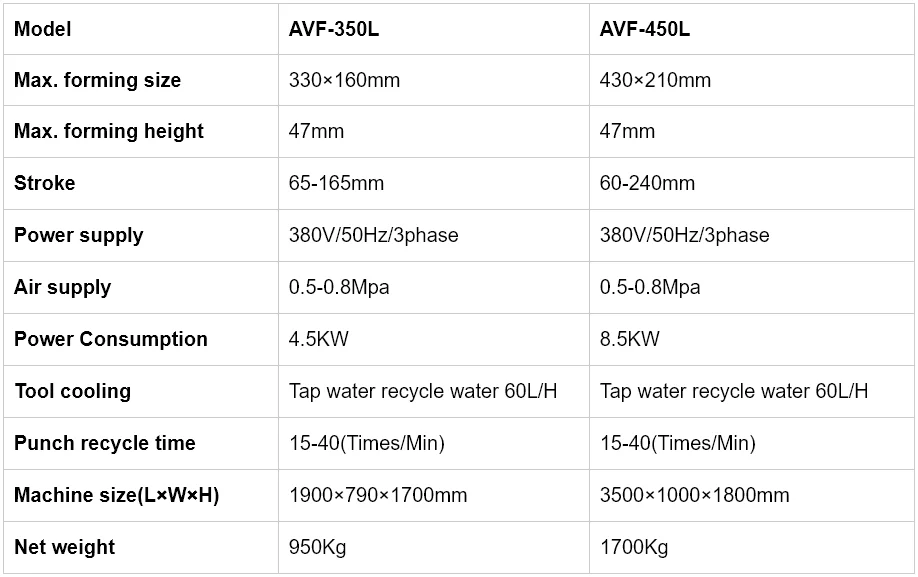Click the Air supply row label
This screenshot has width=918, height=577.
click(63, 287)
